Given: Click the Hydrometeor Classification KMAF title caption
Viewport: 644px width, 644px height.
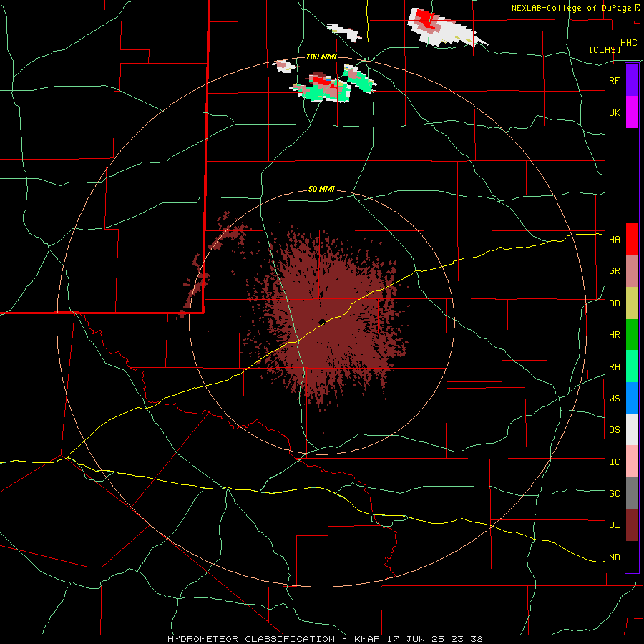Looking at the screenshot, I should point(325,639).
